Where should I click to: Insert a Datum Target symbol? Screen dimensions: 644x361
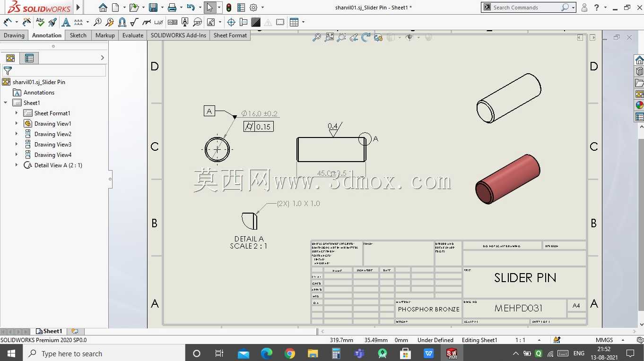tap(197, 22)
